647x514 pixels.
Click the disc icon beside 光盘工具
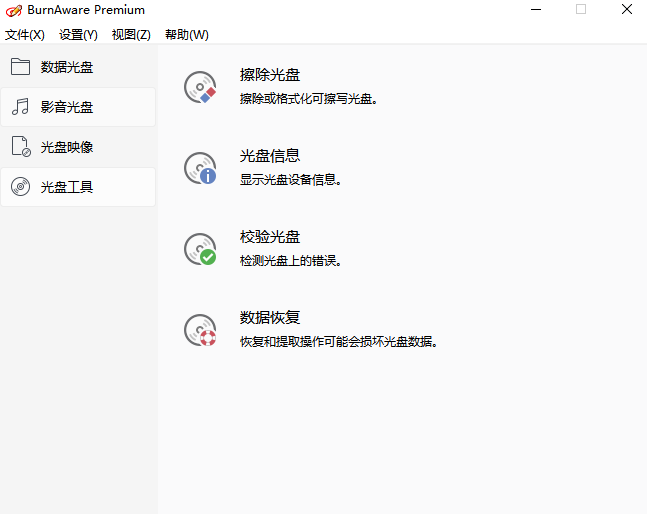pos(20,186)
